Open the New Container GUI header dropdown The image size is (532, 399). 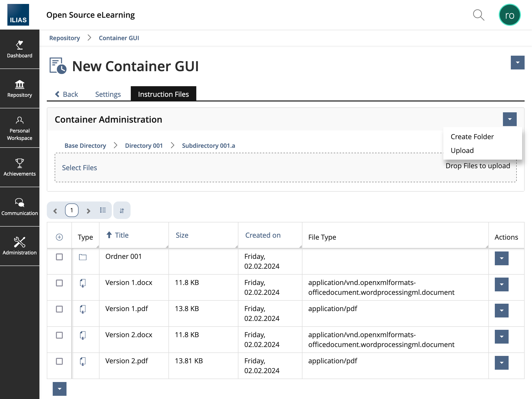[517, 63]
